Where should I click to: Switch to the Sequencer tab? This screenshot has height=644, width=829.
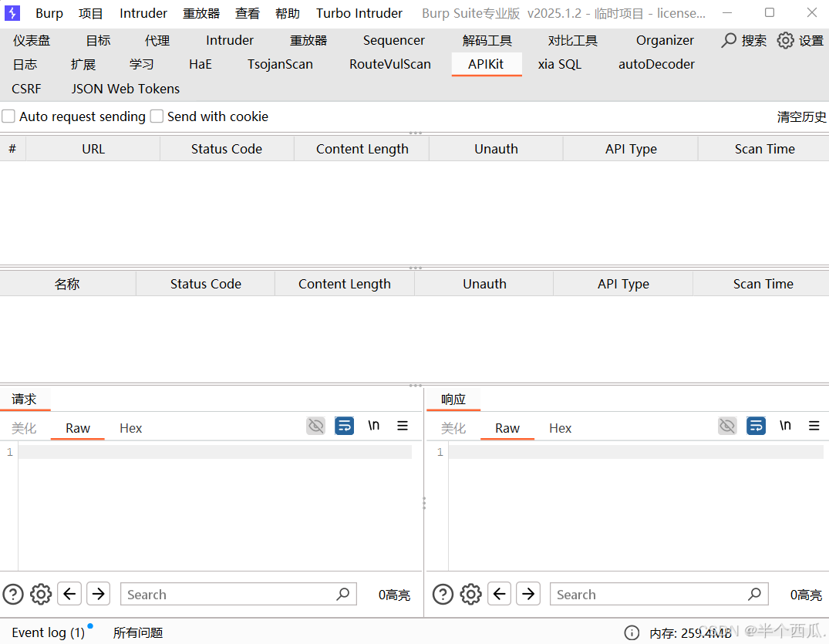pos(394,40)
